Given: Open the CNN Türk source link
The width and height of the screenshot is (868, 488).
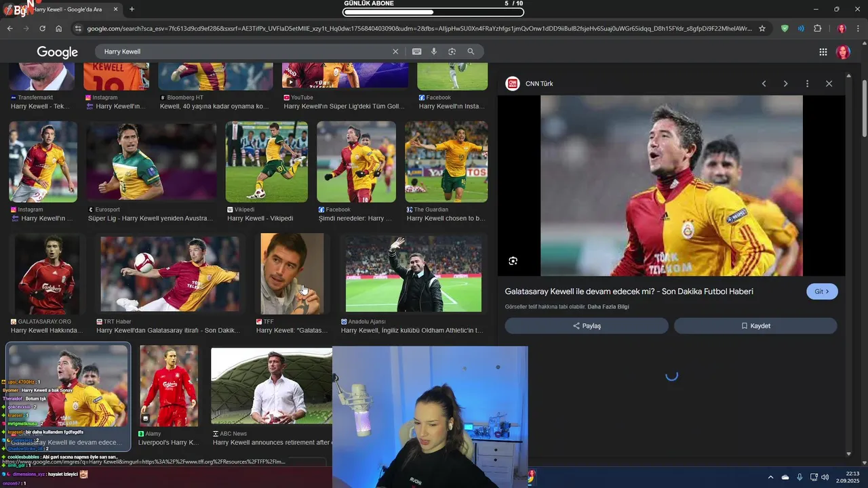Looking at the screenshot, I should [x=529, y=83].
